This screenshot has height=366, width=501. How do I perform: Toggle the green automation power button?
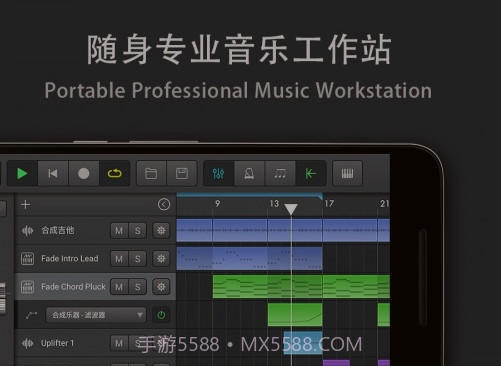coord(161,315)
